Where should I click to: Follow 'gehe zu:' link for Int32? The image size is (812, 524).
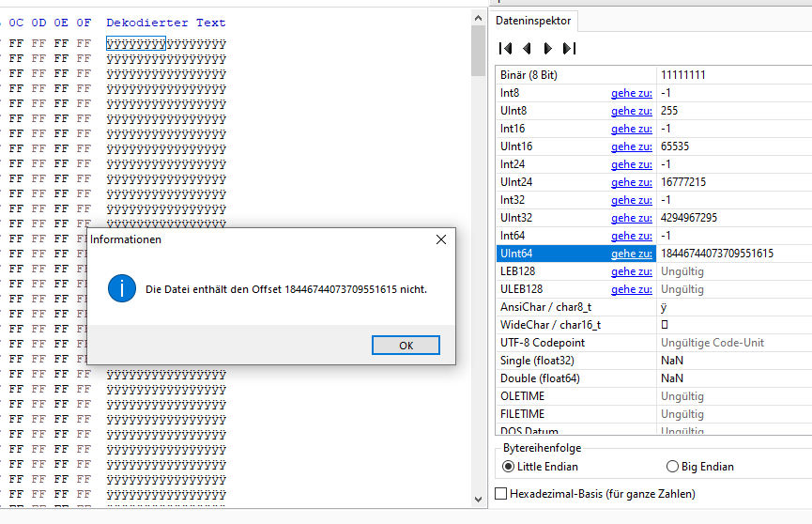pyautogui.click(x=631, y=200)
